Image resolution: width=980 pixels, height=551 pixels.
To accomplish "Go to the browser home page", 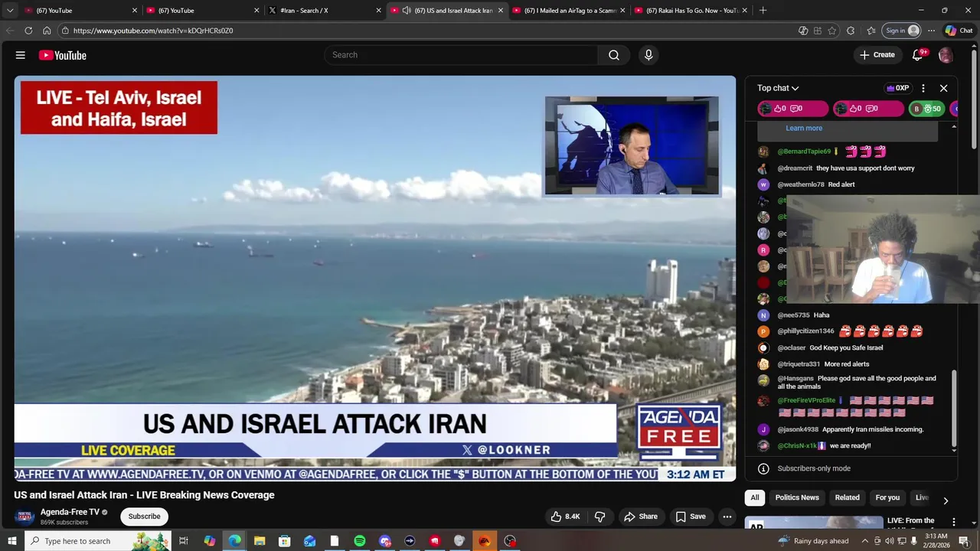I will point(47,31).
